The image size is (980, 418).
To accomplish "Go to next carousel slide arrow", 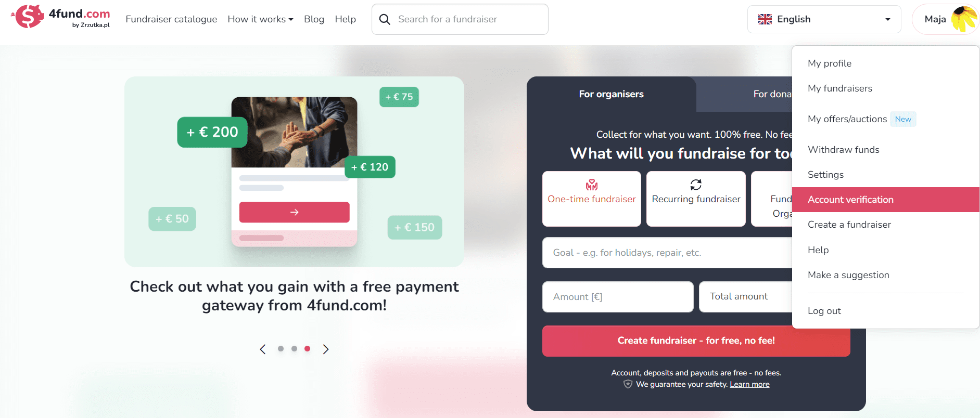I will [x=326, y=349].
